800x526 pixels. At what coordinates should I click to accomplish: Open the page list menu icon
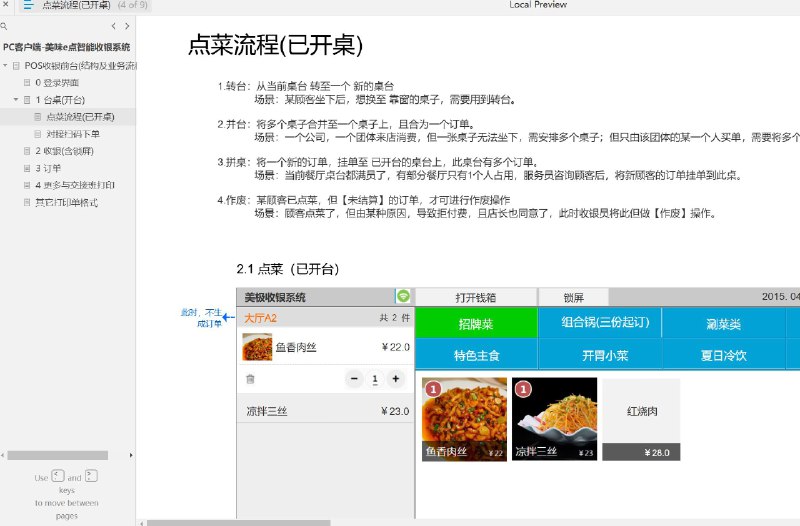(x=29, y=5)
